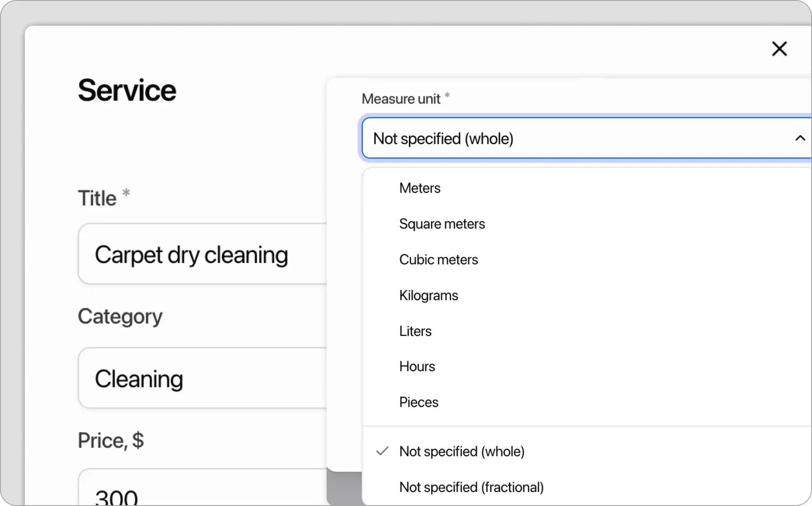
Task: Click the Title field label
Action: tap(98, 198)
